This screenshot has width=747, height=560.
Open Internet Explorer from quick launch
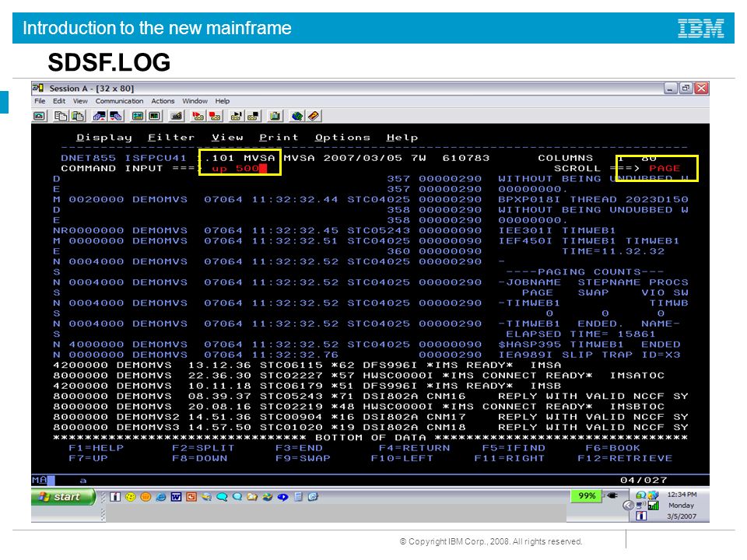pyautogui.click(x=161, y=497)
